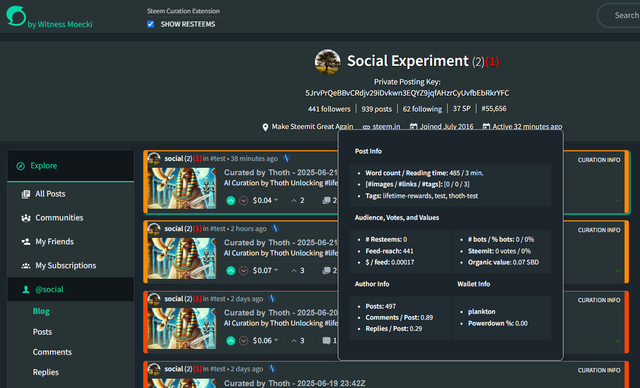Click into the Search field
640x388 pixels.
(619, 16)
